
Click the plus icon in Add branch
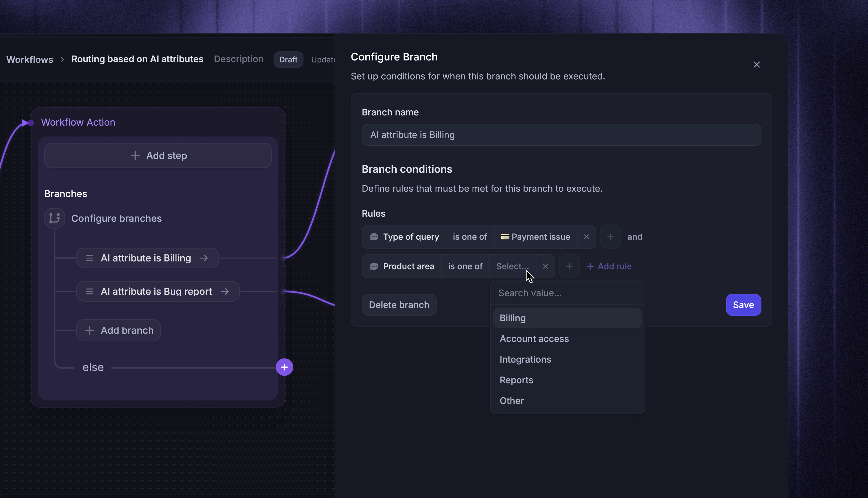coord(89,330)
